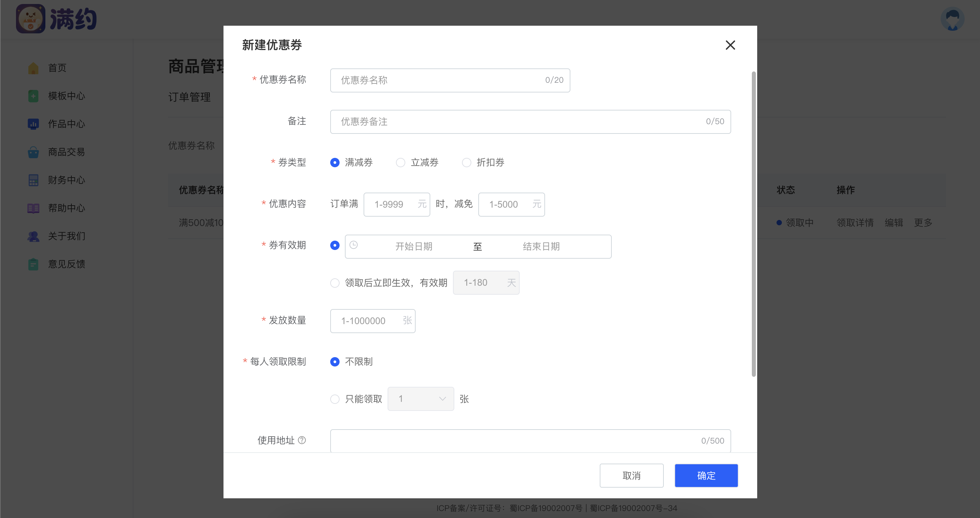Viewport: 980px width, 518px height.
Task: Choose the date range validity radio option
Action: pyautogui.click(x=335, y=246)
